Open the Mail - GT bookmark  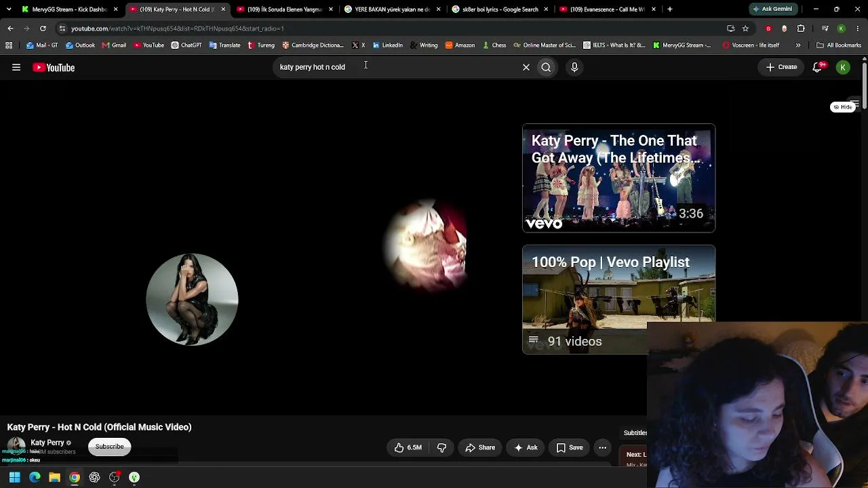point(42,45)
